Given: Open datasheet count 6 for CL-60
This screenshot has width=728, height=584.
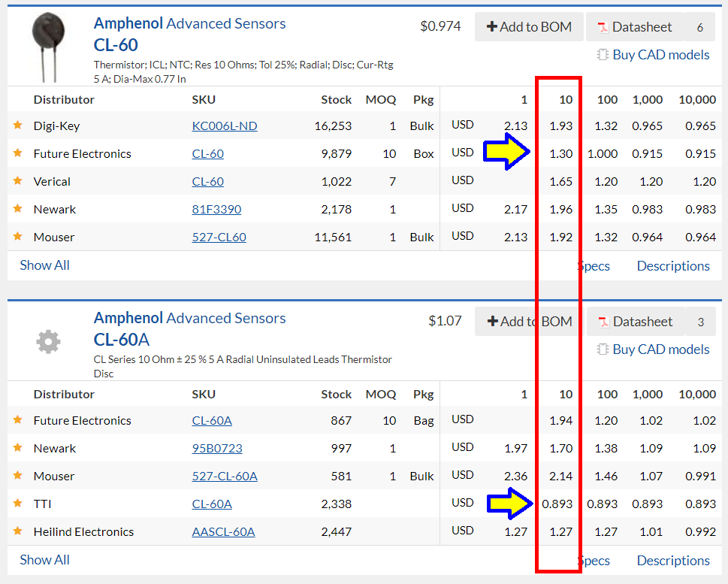Looking at the screenshot, I should point(700,27).
